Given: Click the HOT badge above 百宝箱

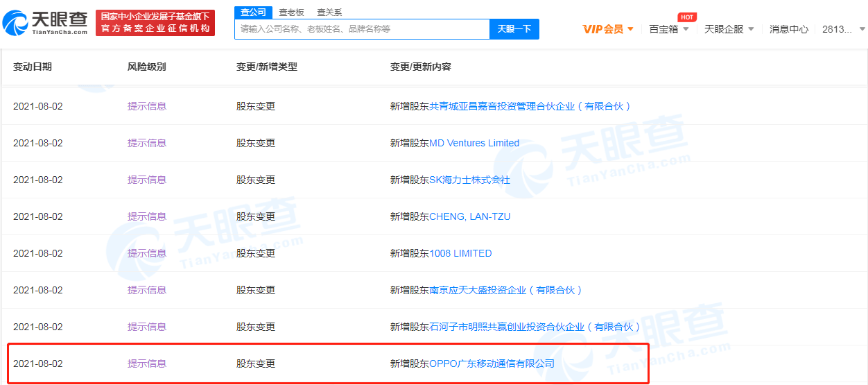Looking at the screenshot, I should coord(686,17).
